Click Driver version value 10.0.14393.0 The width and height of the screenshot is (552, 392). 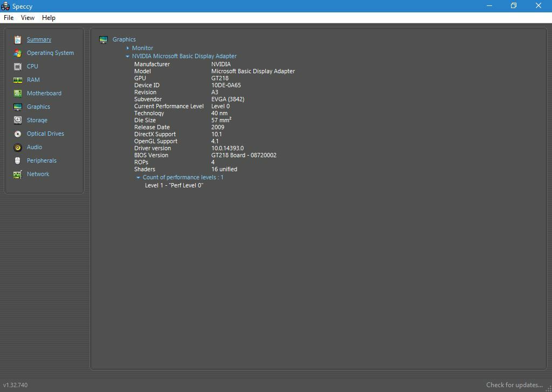point(227,148)
